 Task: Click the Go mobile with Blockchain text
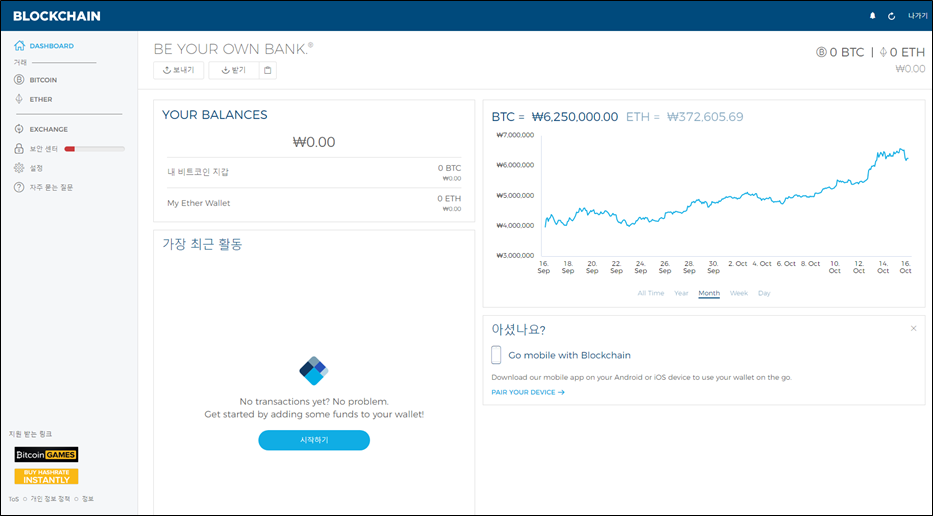point(569,355)
